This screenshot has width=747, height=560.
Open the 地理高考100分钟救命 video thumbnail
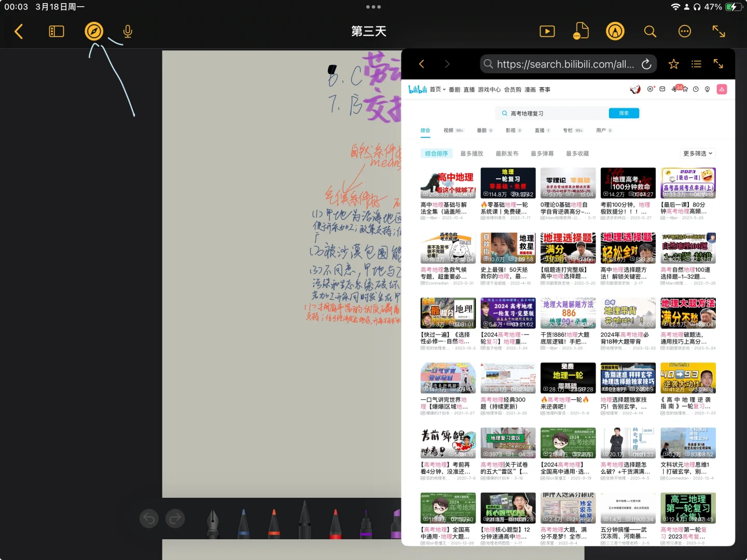628,183
